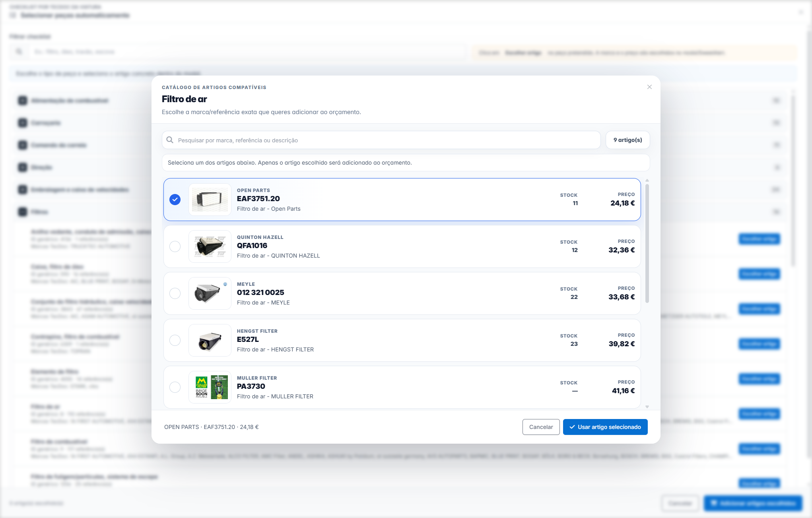View the Hengst E527L product image
Viewport: 812px width, 518px height.
click(210, 340)
